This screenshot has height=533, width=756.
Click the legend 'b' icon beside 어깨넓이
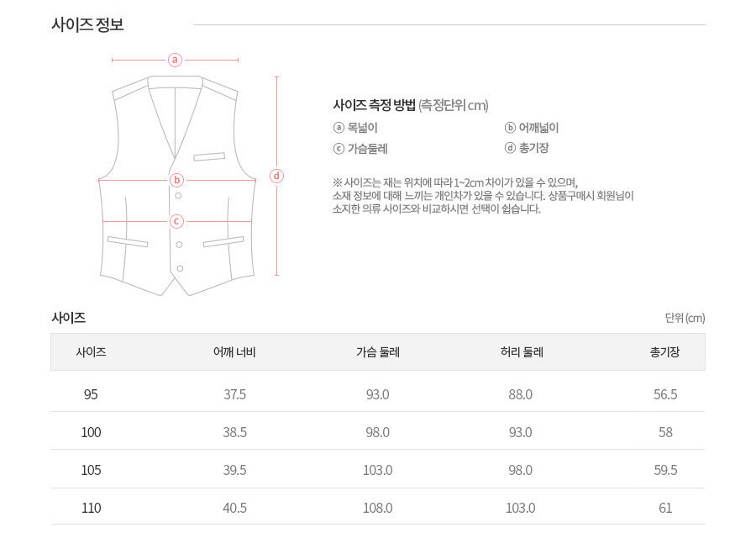[510, 128]
